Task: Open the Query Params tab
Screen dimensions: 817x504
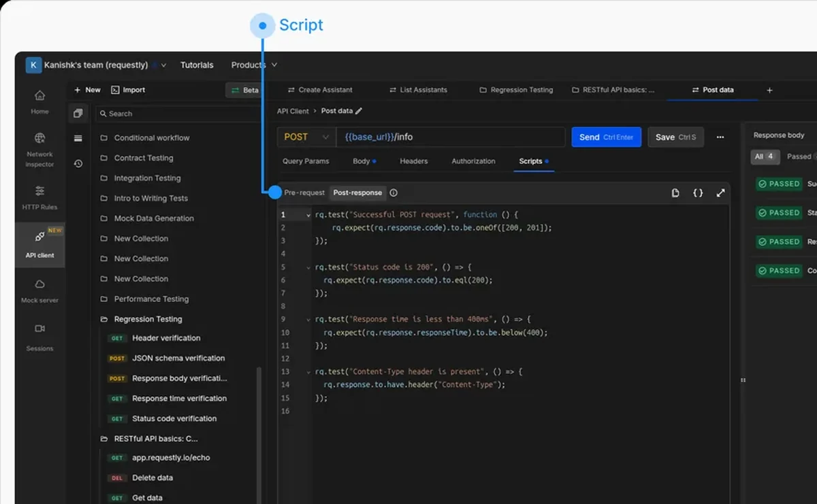Action: [306, 161]
